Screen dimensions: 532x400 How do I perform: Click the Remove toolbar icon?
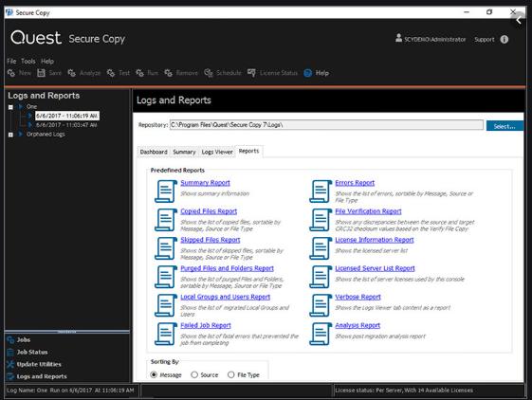coord(168,73)
